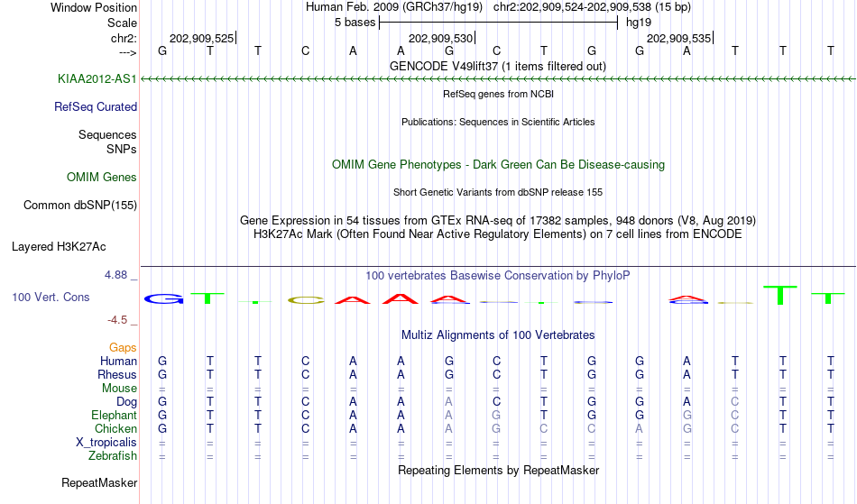Click the RefSeq genes from NCBI title
Screen dimensions: 857x504
pos(498,94)
